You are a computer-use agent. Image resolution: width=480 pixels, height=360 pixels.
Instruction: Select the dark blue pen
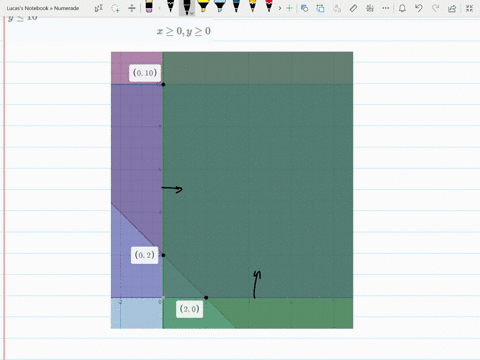(x=236, y=7)
